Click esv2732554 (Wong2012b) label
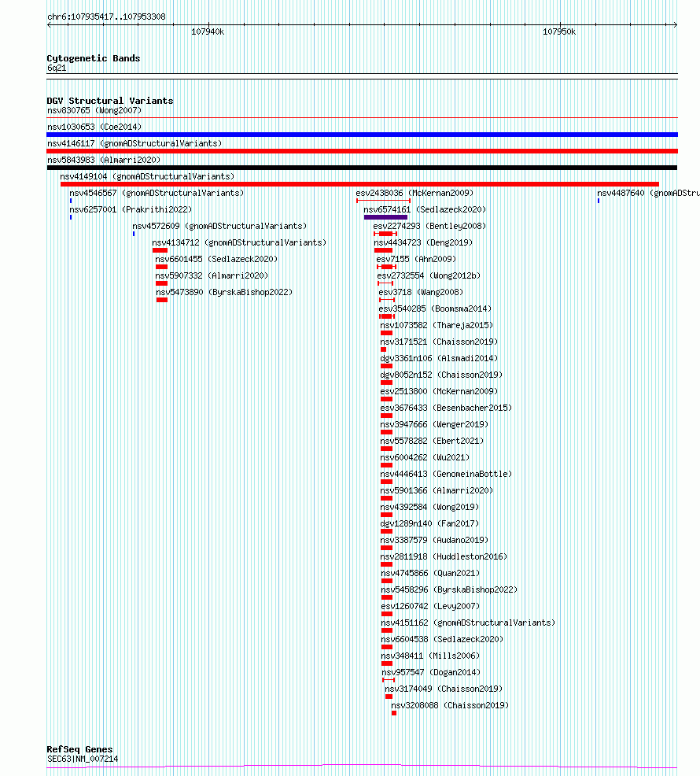Viewport: 700px width, 776px height. click(x=429, y=275)
